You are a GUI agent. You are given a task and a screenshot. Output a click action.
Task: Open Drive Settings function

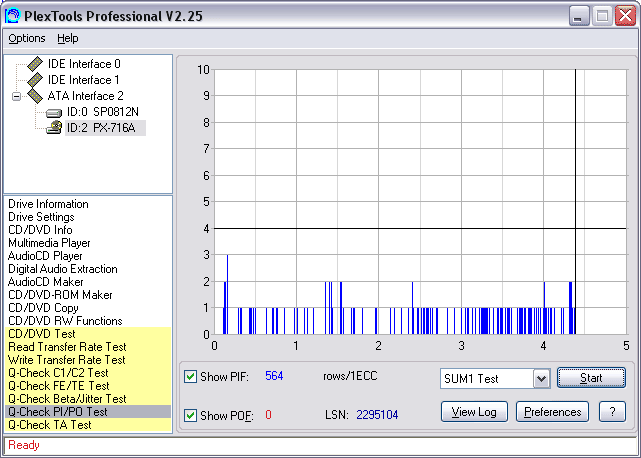click(41, 217)
